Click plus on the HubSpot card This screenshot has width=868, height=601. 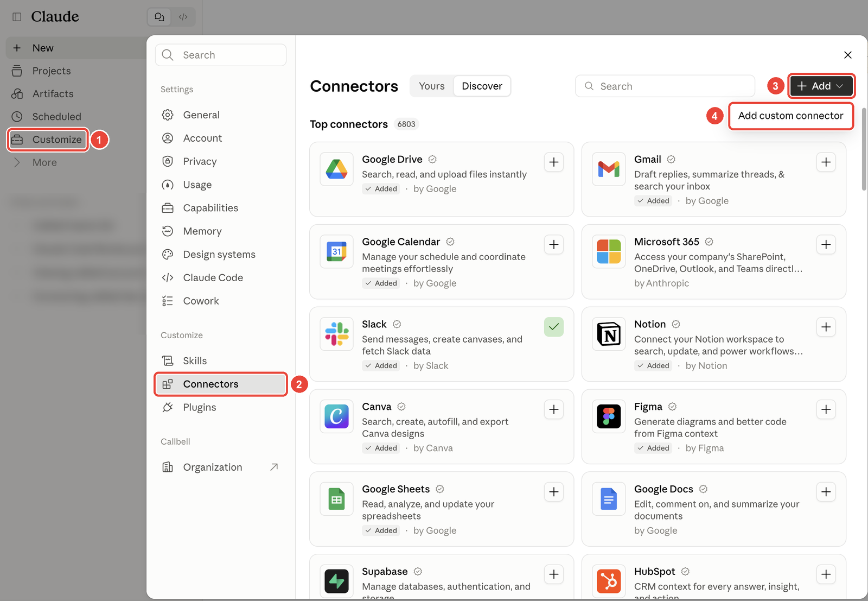click(x=826, y=574)
